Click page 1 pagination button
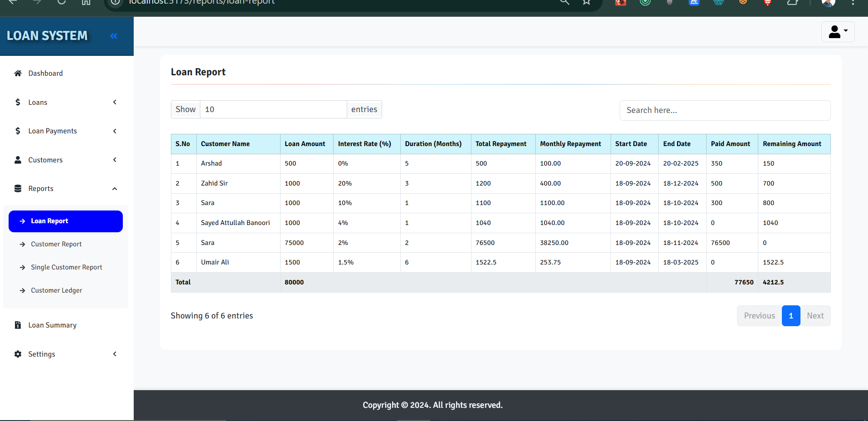 (791, 316)
